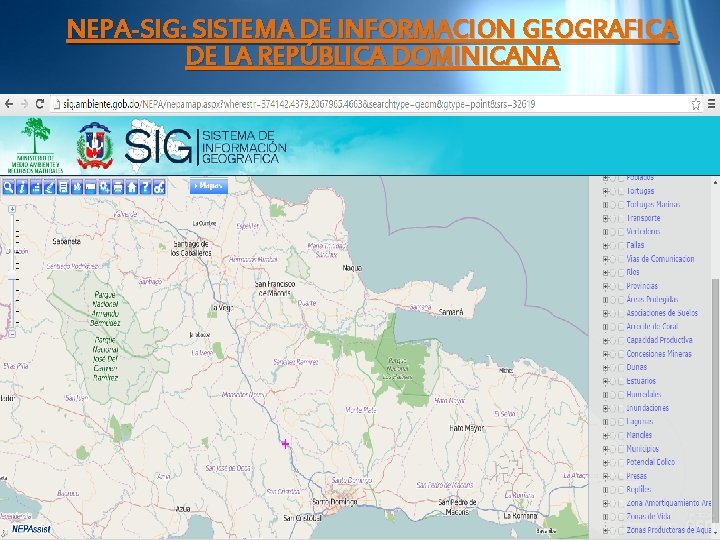
Task: Click the magenta cross map marker
Action: (x=285, y=444)
